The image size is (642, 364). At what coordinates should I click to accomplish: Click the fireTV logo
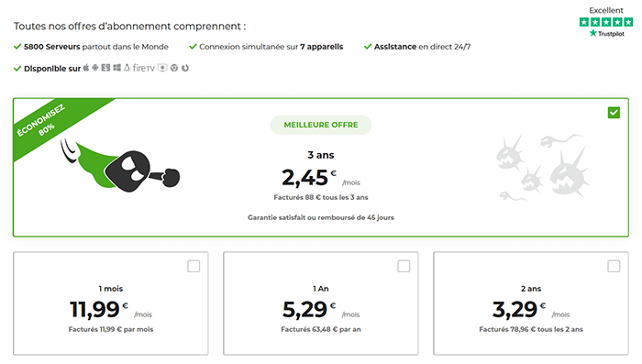[x=144, y=68]
